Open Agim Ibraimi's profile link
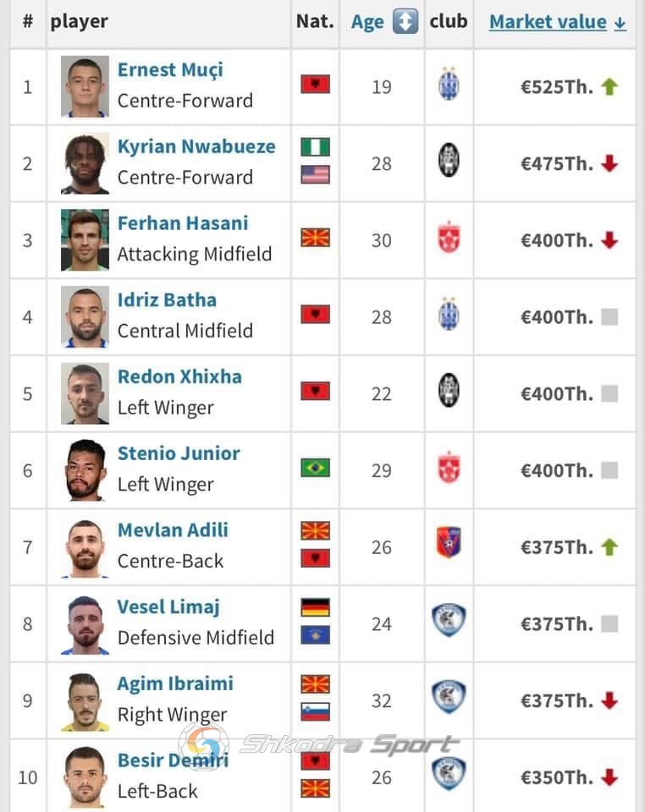The height and width of the screenshot is (812, 645). 175,683
